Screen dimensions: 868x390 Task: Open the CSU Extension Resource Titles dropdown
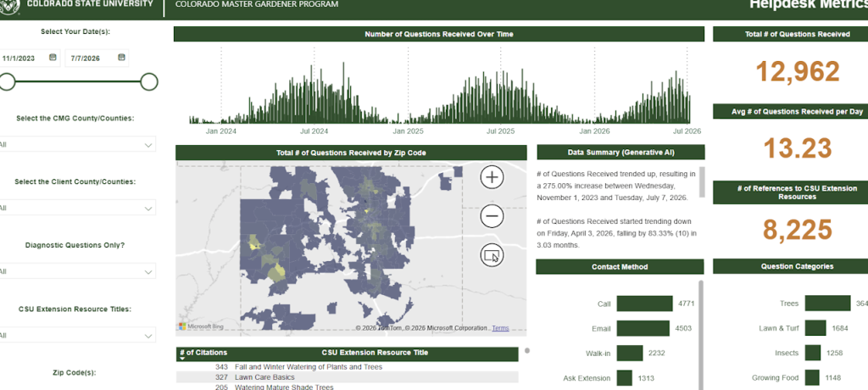77,335
